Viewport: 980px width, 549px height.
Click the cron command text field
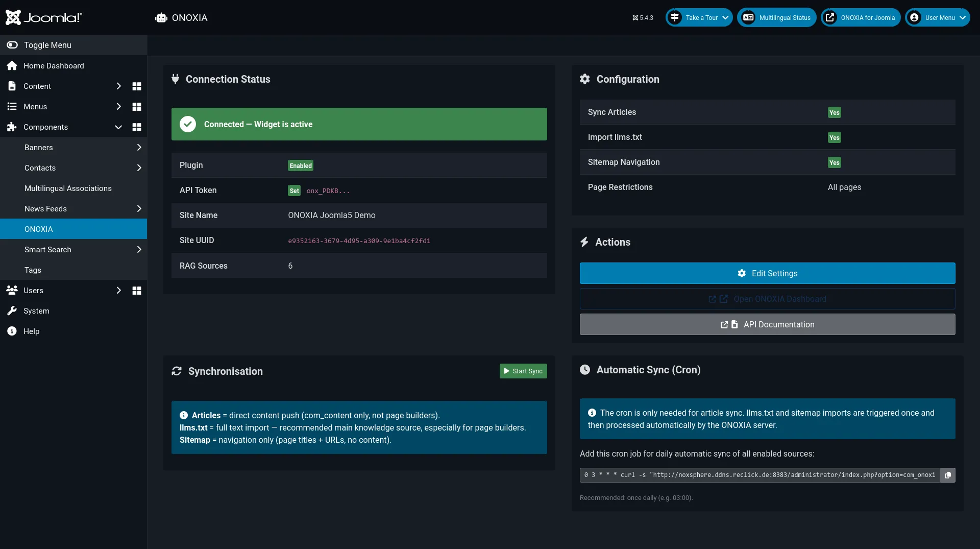760,475
